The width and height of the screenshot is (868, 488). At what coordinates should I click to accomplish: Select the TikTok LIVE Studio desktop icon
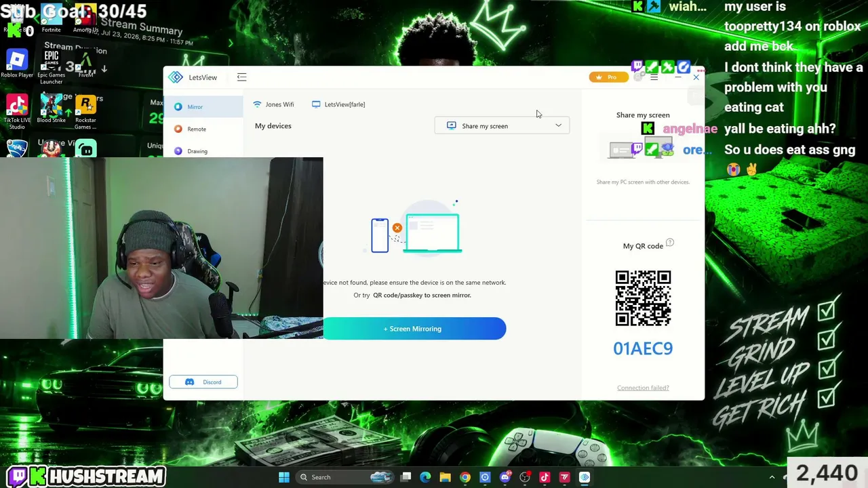tap(17, 113)
